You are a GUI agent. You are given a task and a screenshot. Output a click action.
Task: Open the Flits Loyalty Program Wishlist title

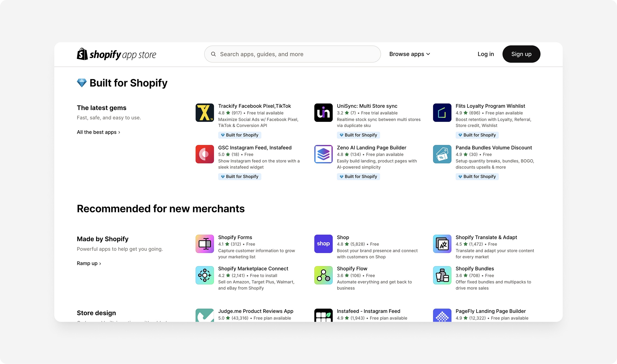490,106
